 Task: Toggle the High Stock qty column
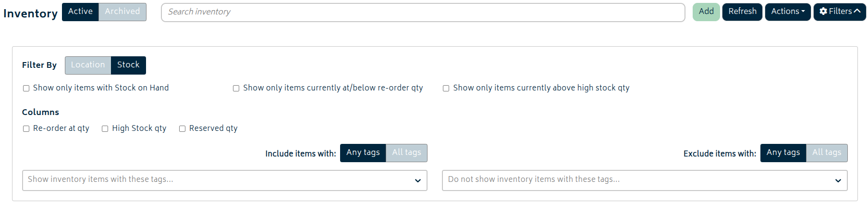105,128
